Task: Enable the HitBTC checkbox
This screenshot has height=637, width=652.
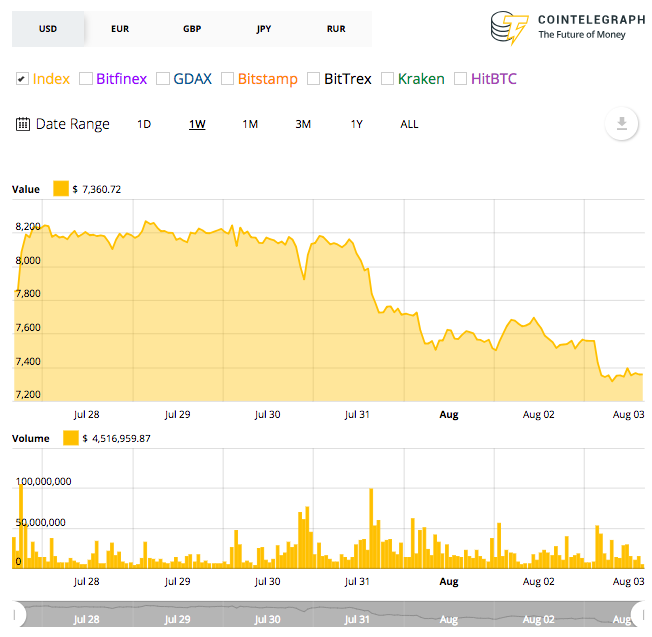Action: click(460, 79)
